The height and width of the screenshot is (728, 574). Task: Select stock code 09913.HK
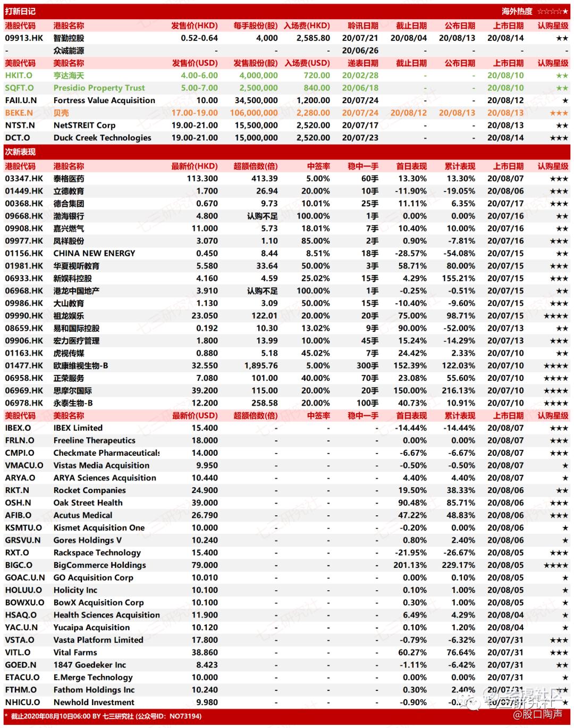(24, 38)
